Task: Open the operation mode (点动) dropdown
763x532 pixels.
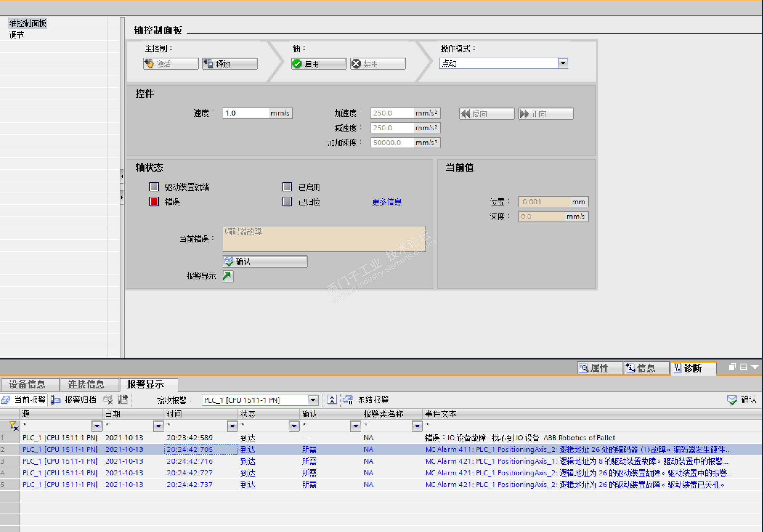Action: coord(562,63)
